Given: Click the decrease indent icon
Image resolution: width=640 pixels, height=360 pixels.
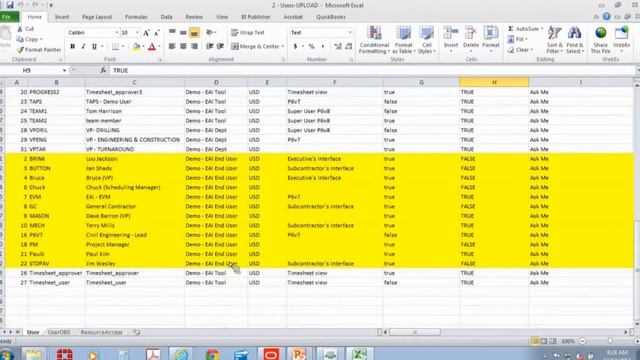Looking at the screenshot, I should click(x=209, y=47).
